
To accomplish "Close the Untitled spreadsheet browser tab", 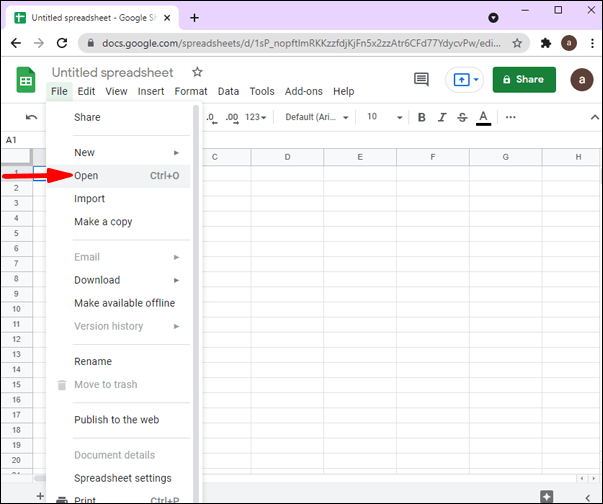I will pyautogui.click(x=167, y=18).
